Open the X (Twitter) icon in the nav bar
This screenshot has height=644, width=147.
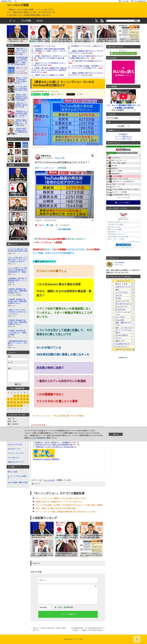point(96,21)
